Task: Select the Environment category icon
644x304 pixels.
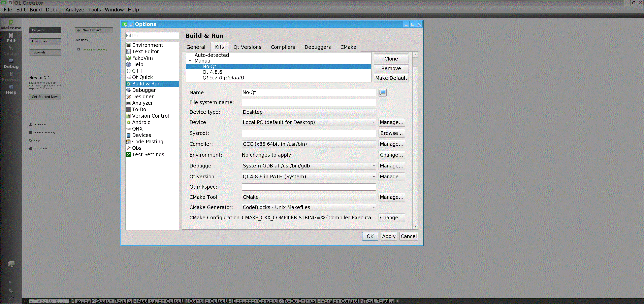Action: pyautogui.click(x=129, y=45)
